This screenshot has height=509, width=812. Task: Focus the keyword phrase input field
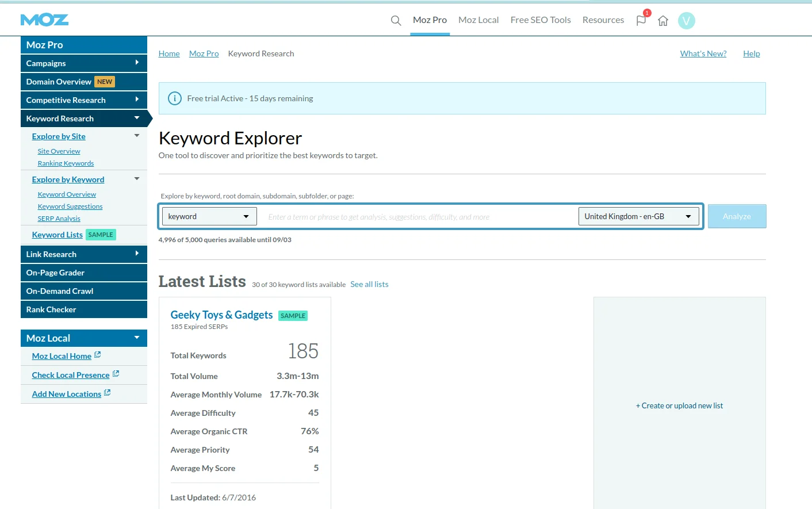pyautogui.click(x=418, y=217)
